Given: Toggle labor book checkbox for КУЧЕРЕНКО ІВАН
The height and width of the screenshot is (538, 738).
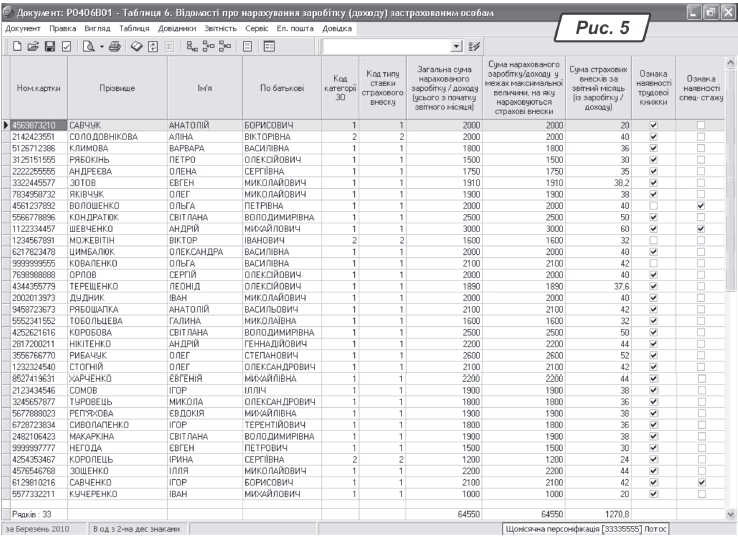Looking at the screenshot, I should coord(653,495).
